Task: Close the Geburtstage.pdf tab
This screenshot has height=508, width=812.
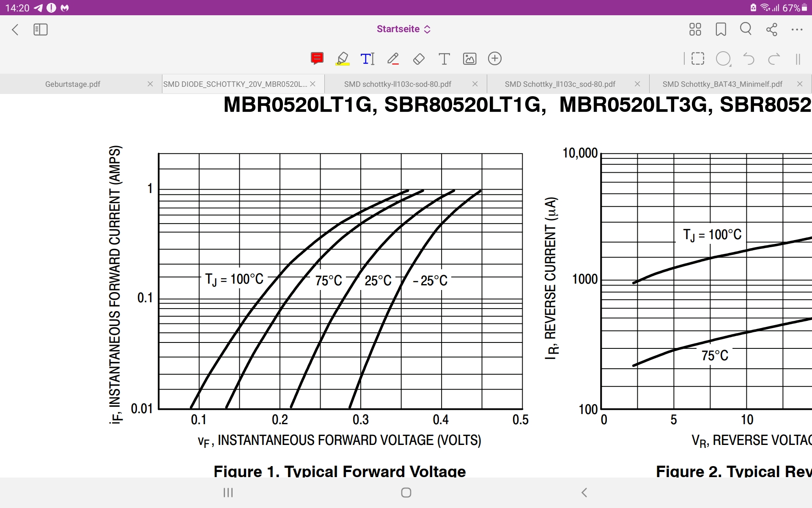Action: pos(150,84)
